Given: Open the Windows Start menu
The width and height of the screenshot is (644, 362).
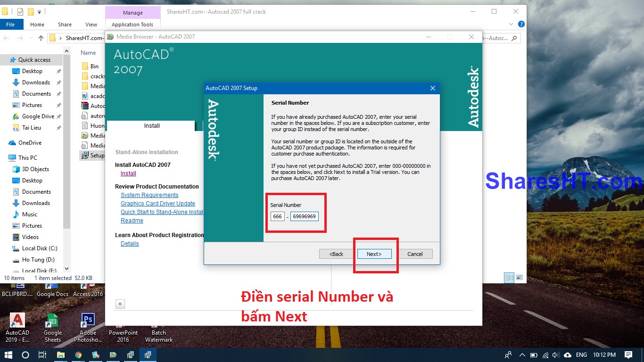Looking at the screenshot, I should pos(8,355).
